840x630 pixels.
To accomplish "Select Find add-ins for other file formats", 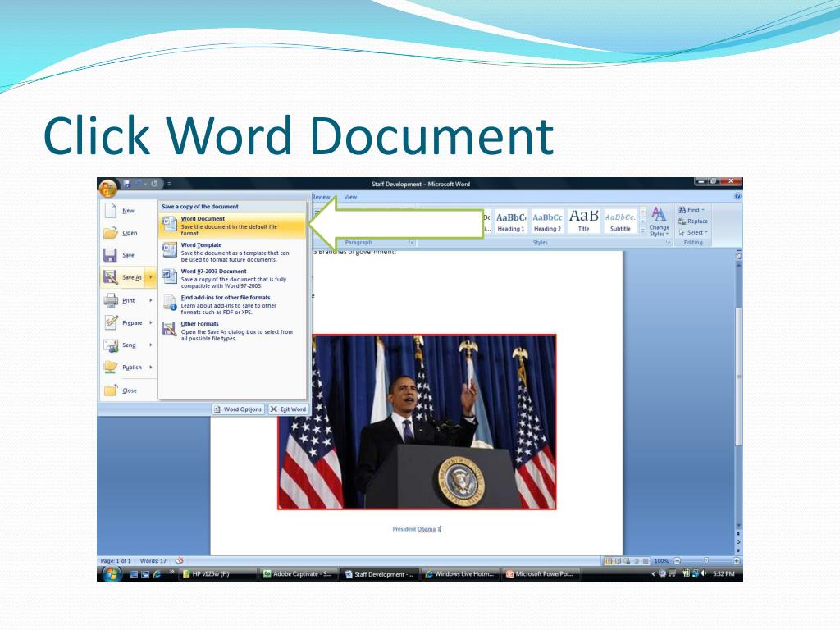I will (232, 304).
